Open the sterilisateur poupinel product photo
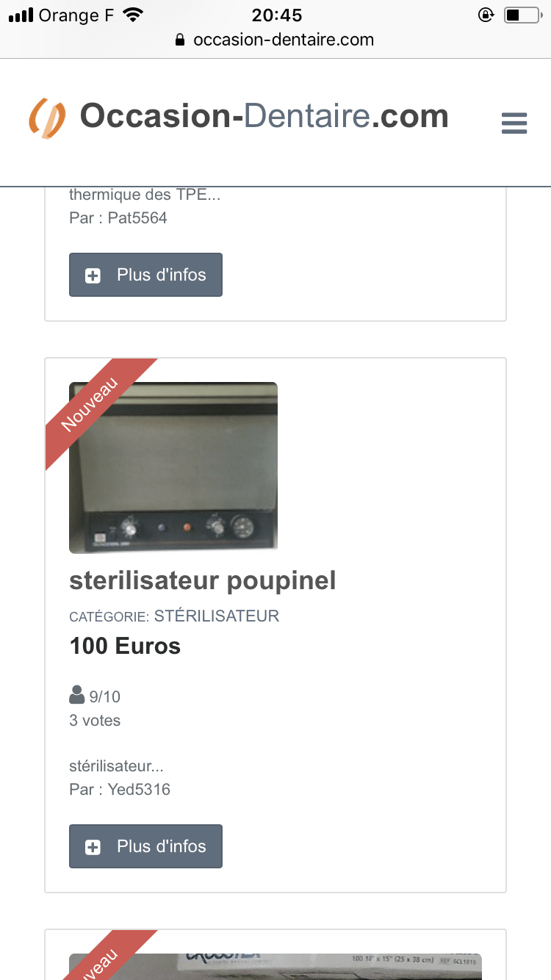551x980 pixels. click(173, 468)
